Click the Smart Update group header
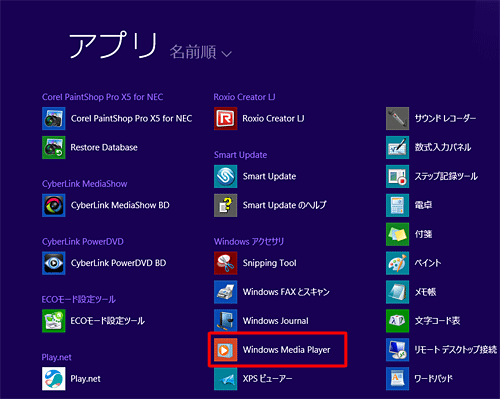The image size is (500, 399). [x=240, y=155]
